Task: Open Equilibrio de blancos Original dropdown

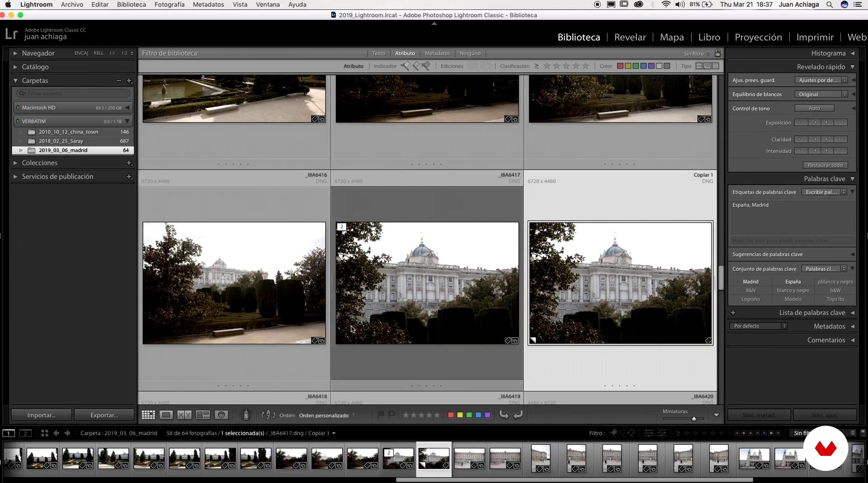Action: coord(821,94)
